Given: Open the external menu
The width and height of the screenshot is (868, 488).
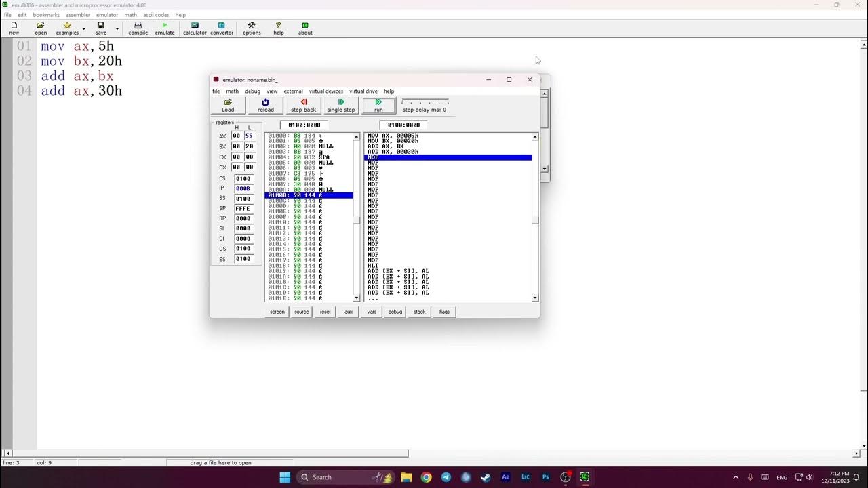Looking at the screenshot, I should (x=293, y=91).
